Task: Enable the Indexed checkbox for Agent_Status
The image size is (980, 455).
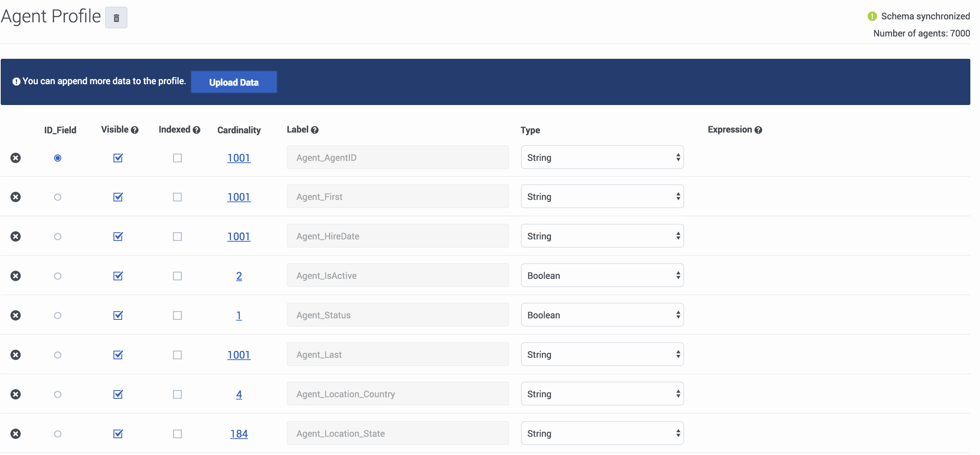Action: click(x=177, y=315)
